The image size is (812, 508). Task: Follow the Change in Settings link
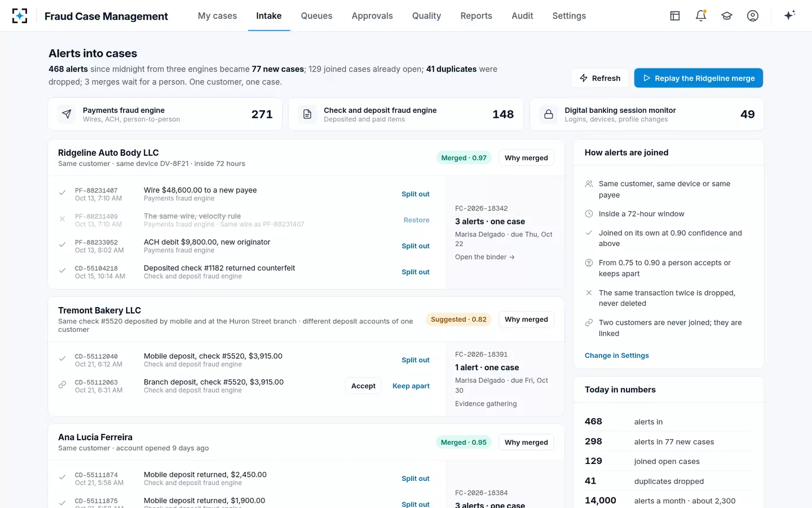(x=617, y=356)
